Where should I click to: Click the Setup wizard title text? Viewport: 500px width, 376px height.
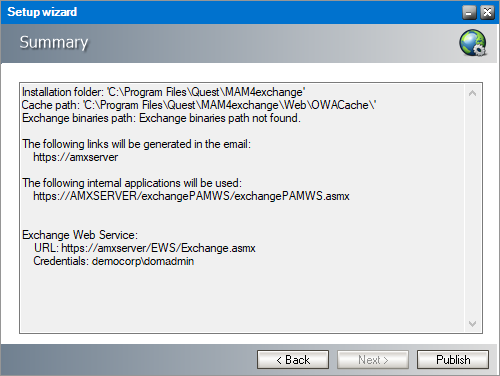coord(42,12)
